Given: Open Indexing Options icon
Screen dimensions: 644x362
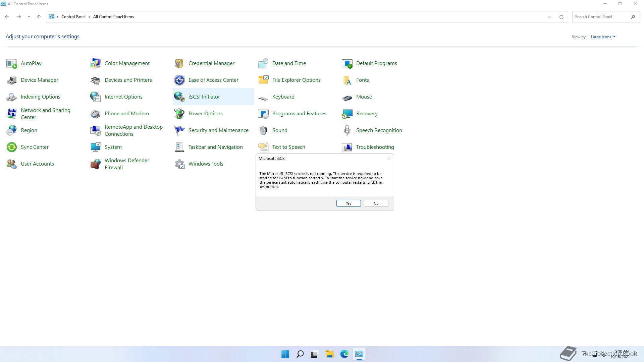Looking at the screenshot, I should (11, 97).
